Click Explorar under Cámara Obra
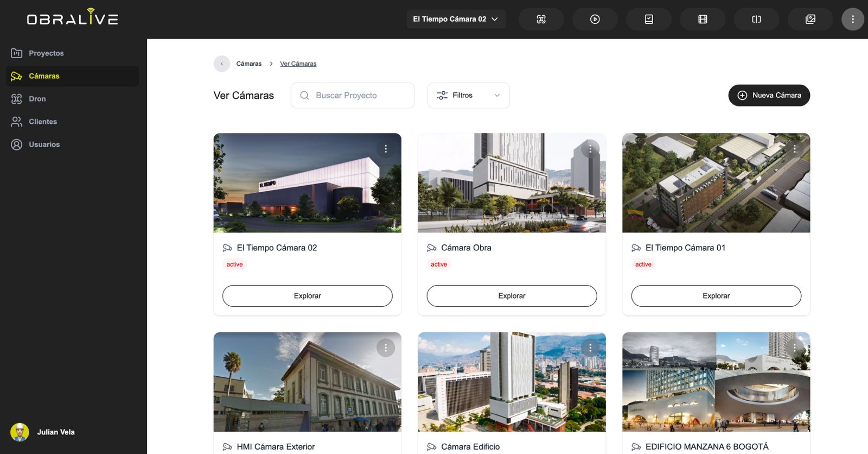This screenshot has width=868, height=454. pos(512,296)
